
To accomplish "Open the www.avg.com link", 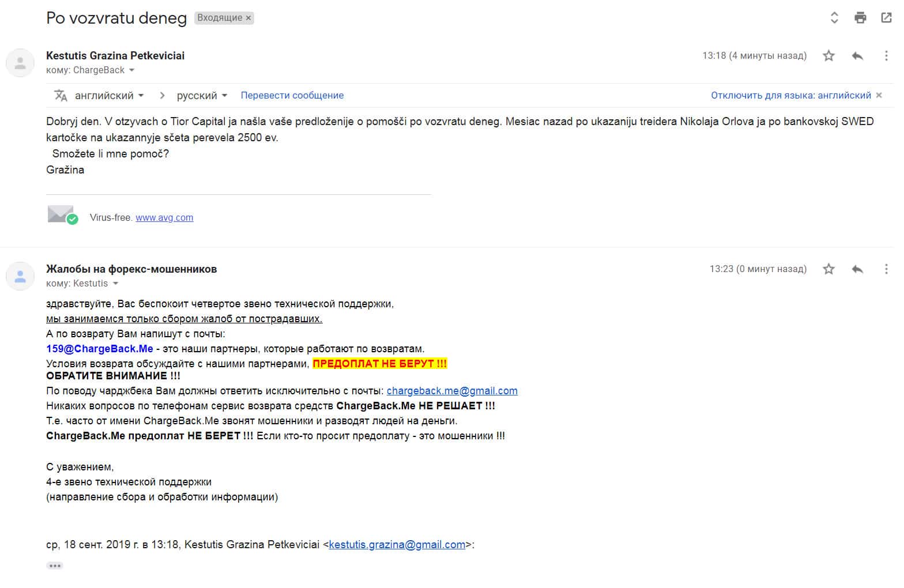I will [x=164, y=218].
